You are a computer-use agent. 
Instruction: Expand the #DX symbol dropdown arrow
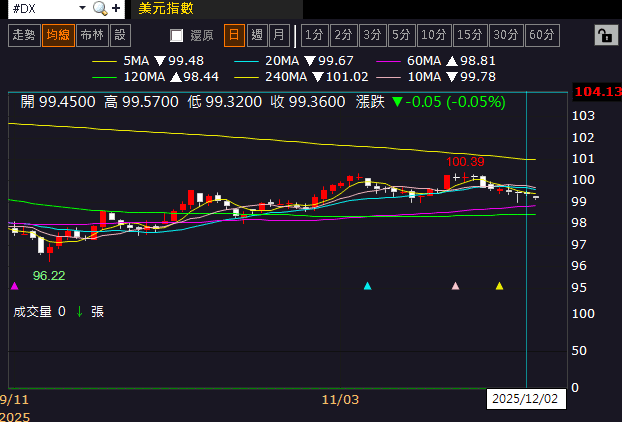coord(83,8)
